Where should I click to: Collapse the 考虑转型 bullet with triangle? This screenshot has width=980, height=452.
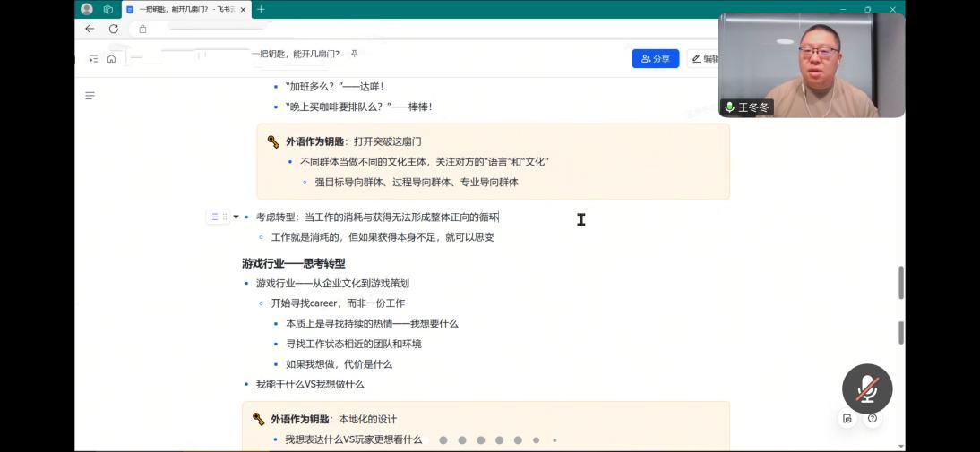(236, 217)
